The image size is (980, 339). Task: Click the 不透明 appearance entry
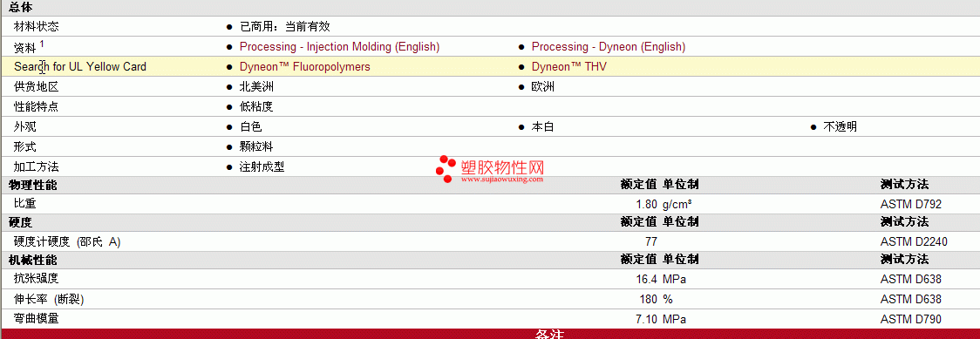(840, 126)
